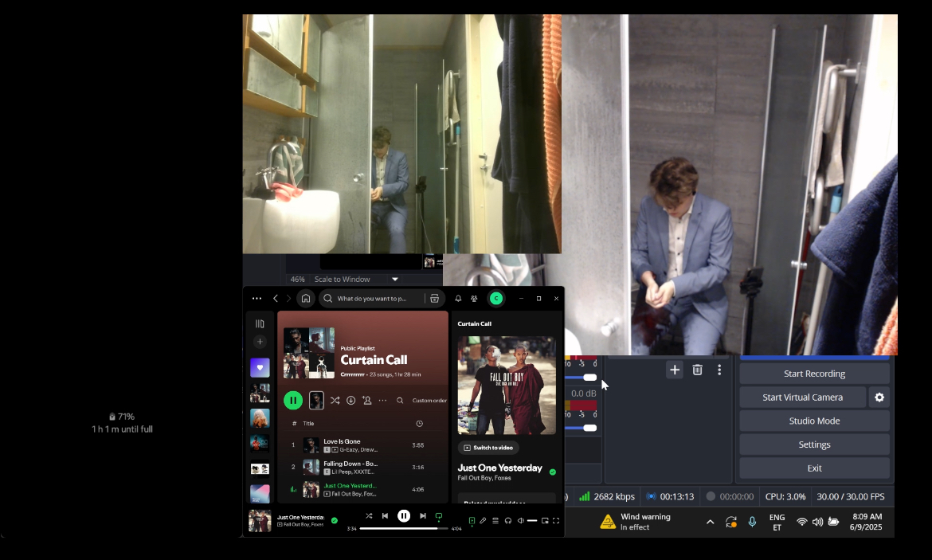The image size is (932, 560).
Task: Pause playlist with green pause button
Action: tap(293, 400)
